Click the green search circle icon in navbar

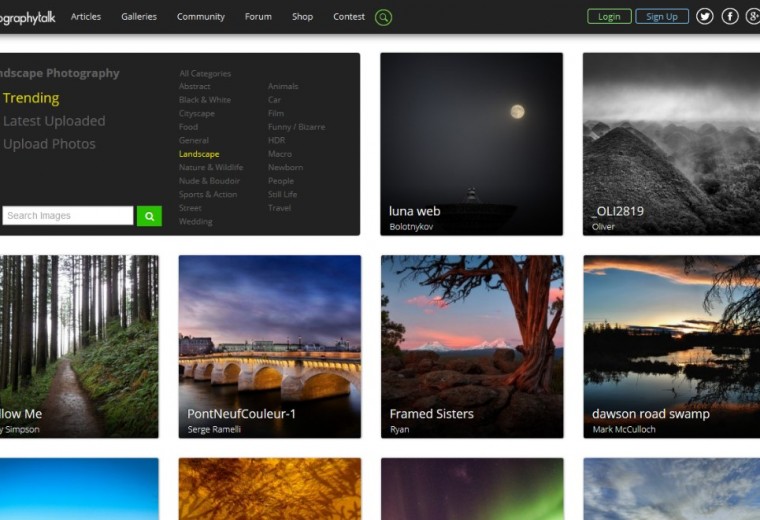pos(383,17)
